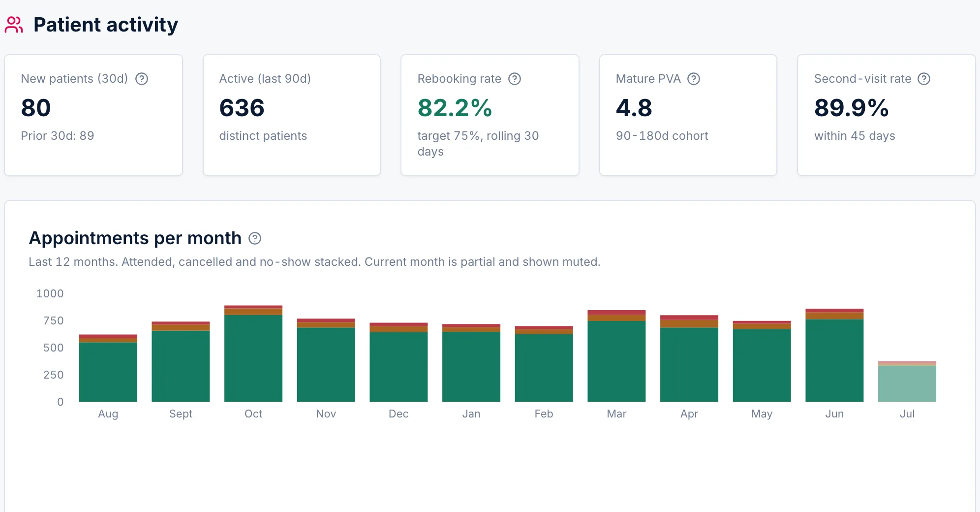The image size is (980, 512).
Task: Select the New patients value 80
Action: (36, 108)
